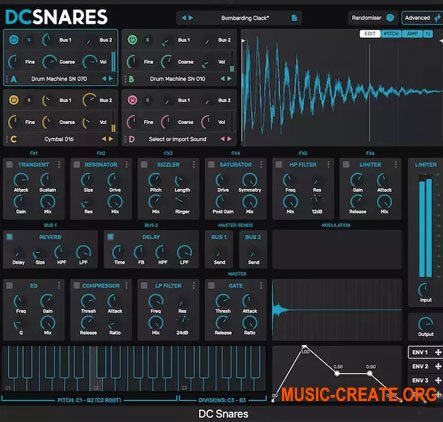Click Reverb LPF knob

tap(83, 252)
